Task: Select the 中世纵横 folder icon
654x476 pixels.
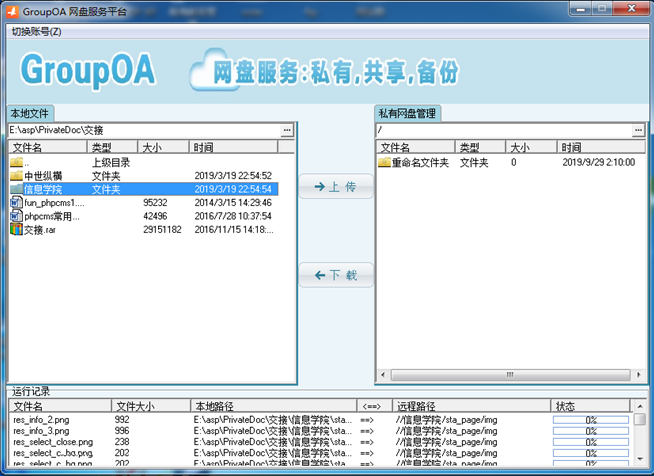Action: 16,175
